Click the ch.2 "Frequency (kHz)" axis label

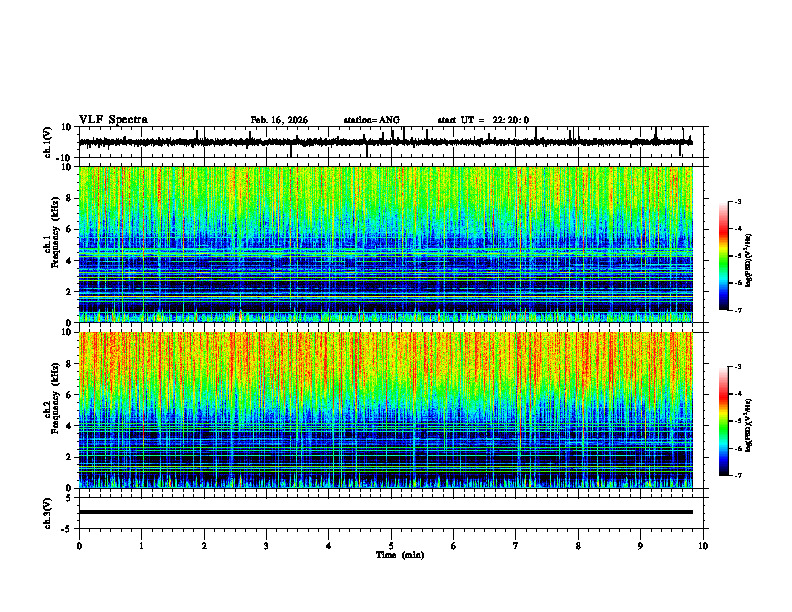point(55,398)
